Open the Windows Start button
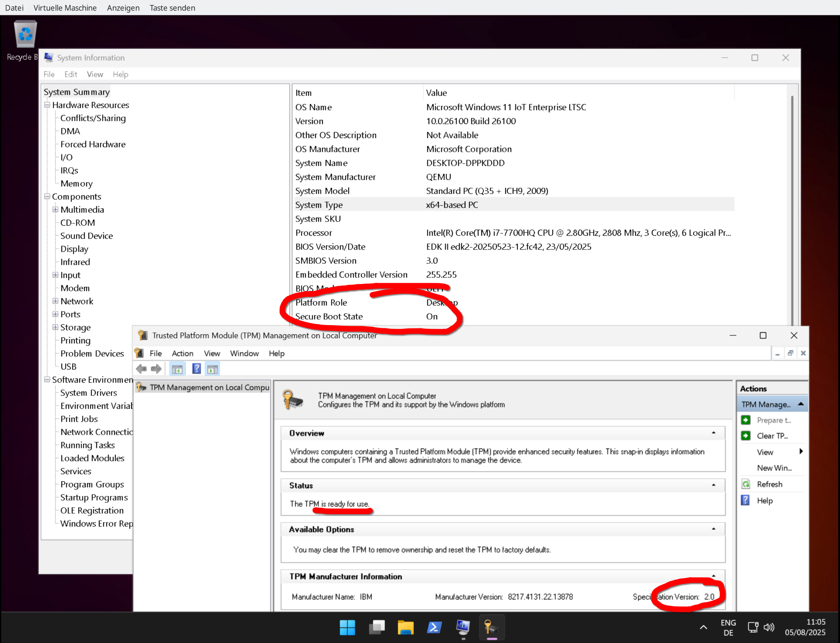The width and height of the screenshot is (840, 643). (x=347, y=627)
